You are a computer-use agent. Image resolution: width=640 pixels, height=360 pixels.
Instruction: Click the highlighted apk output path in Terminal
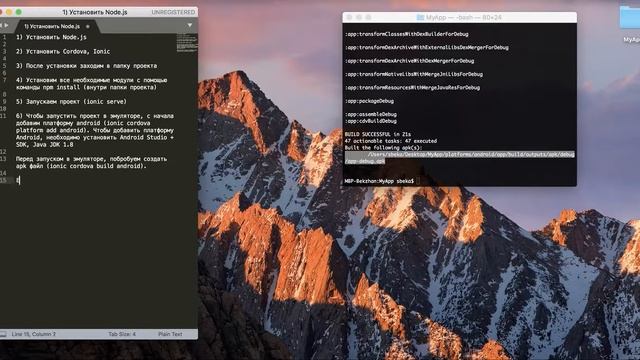pyautogui.click(x=460, y=158)
